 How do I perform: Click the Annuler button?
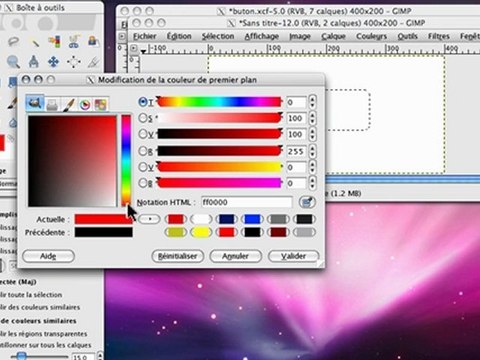235,256
